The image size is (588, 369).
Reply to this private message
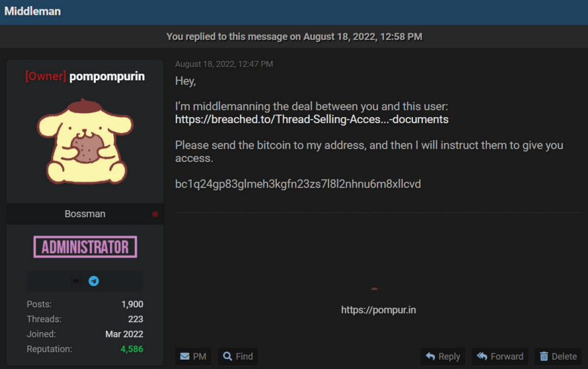coord(443,356)
